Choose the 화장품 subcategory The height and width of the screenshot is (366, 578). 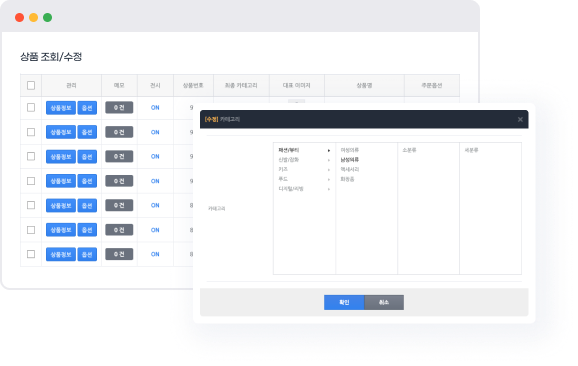tap(347, 179)
